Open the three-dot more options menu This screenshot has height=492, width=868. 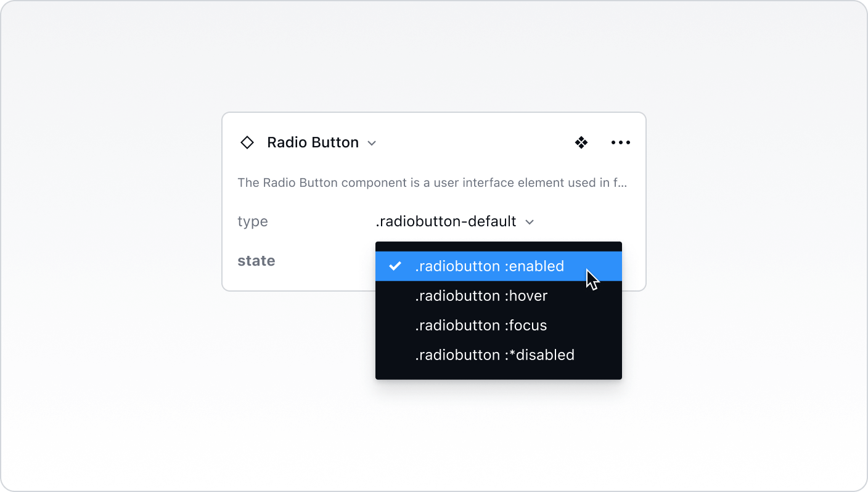[620, 143]
